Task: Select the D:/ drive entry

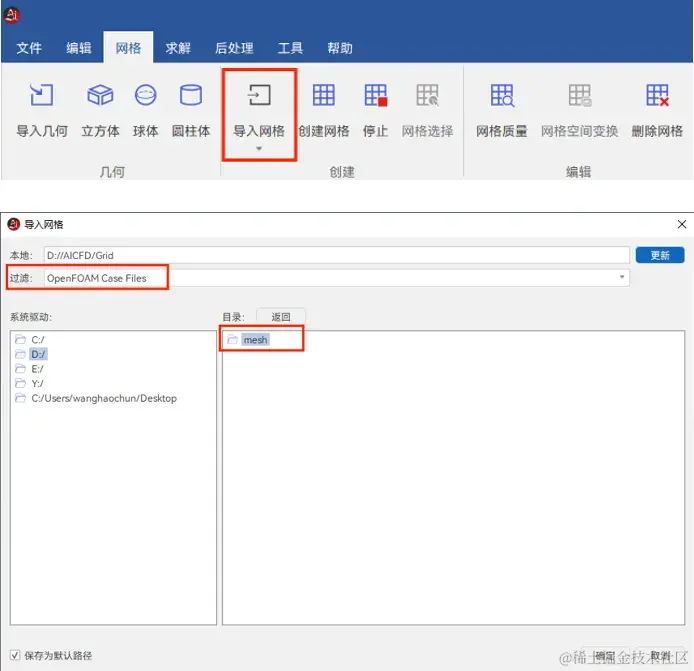Action: (x=38, y=354)
